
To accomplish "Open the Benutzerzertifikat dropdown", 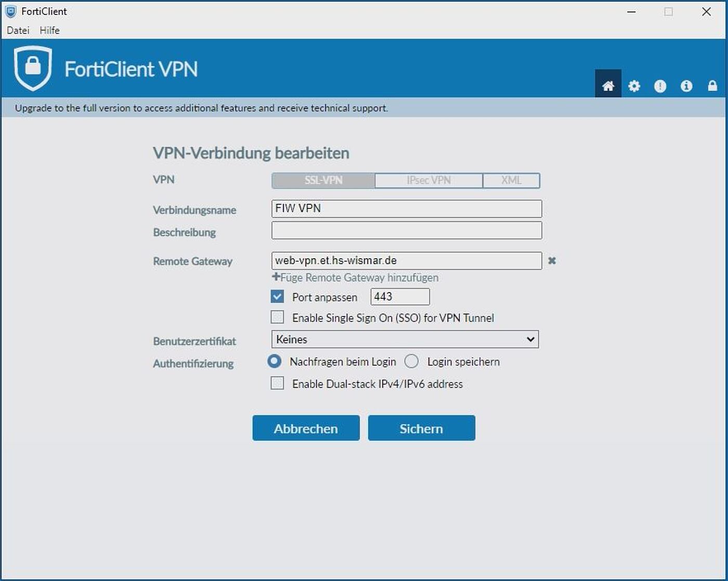I will 405,339.
